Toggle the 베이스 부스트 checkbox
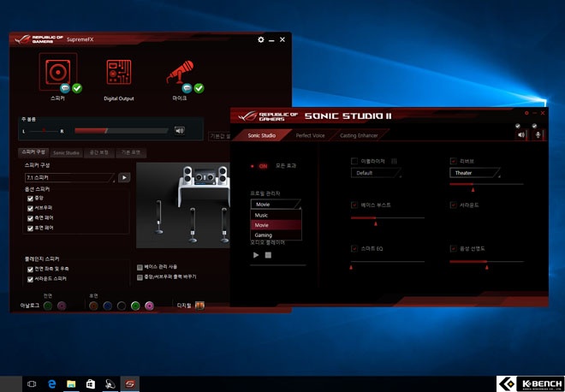 [354, 205]
